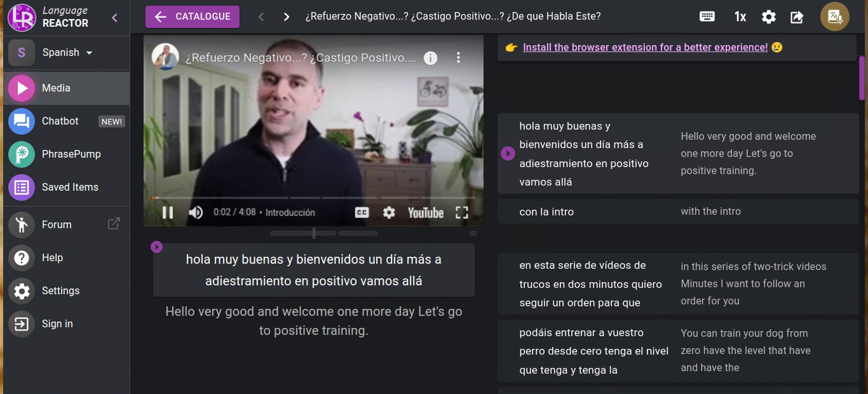The height and width of the screenshot is (394, 868).
Task: Toggle closed captions on YouTube player
Action: point(362,213)
